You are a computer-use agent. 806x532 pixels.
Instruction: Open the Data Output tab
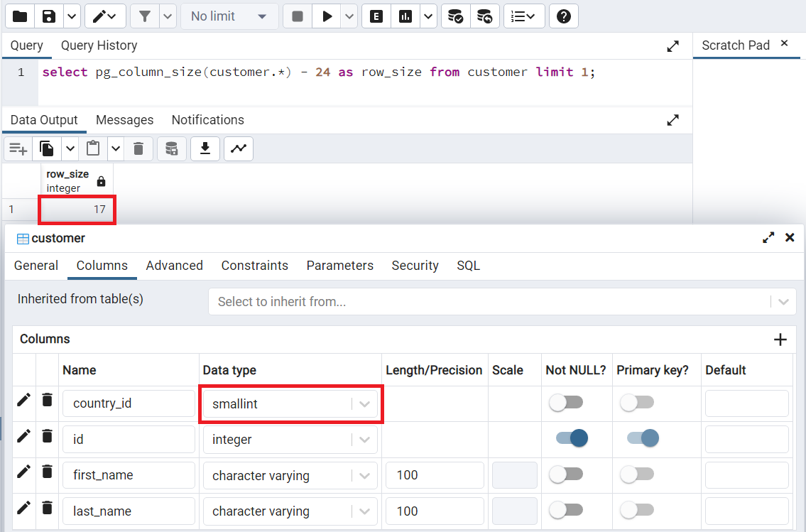click(44, 120)
